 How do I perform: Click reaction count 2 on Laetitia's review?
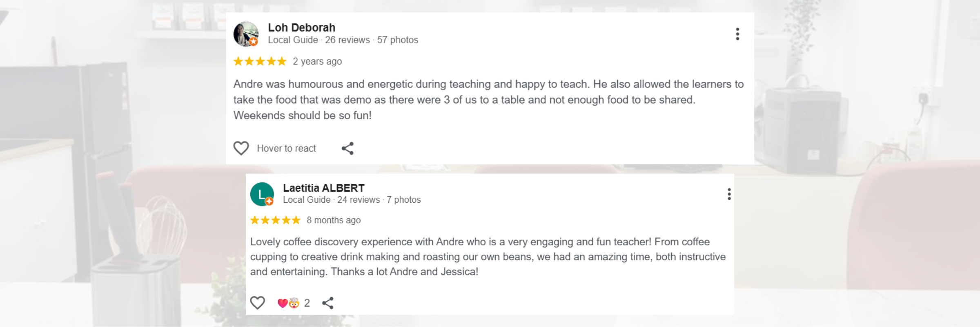tap(307, 303)
